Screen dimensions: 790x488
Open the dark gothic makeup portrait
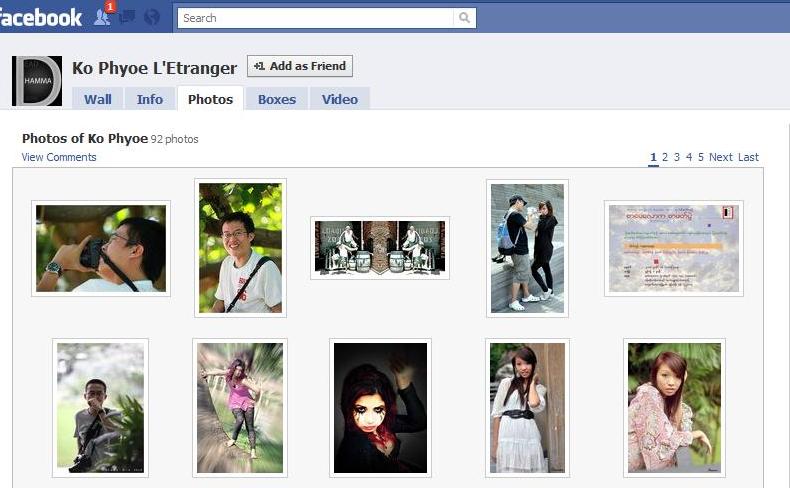click(x=380, y=408)
